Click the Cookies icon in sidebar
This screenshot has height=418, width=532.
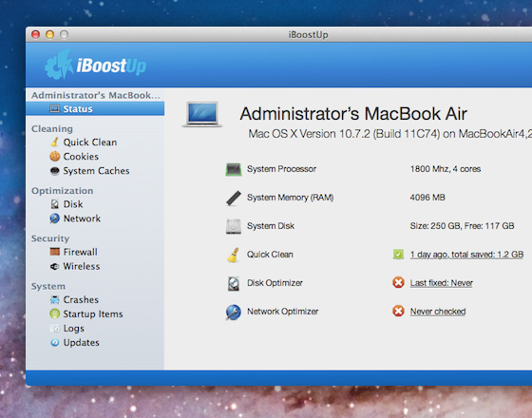point(55,156)
